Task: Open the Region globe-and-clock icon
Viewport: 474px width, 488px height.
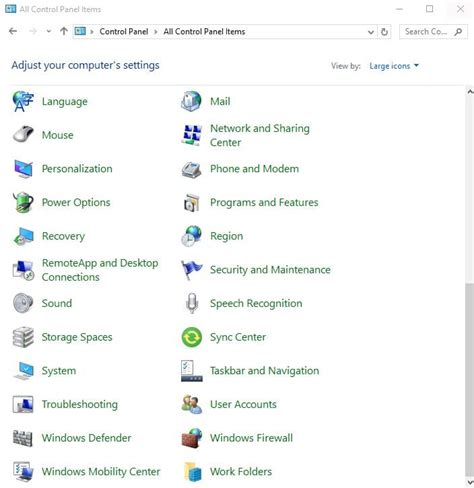Action: (191, 236)
